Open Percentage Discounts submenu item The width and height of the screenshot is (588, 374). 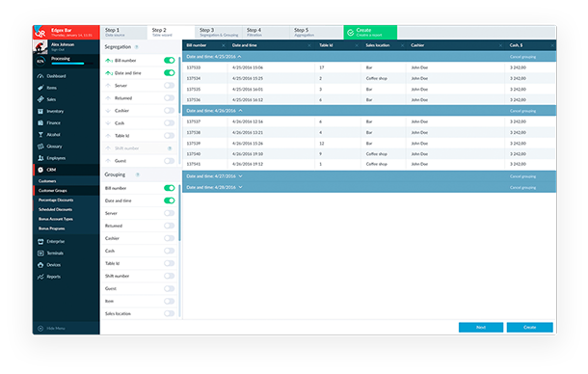coord(56,200)
